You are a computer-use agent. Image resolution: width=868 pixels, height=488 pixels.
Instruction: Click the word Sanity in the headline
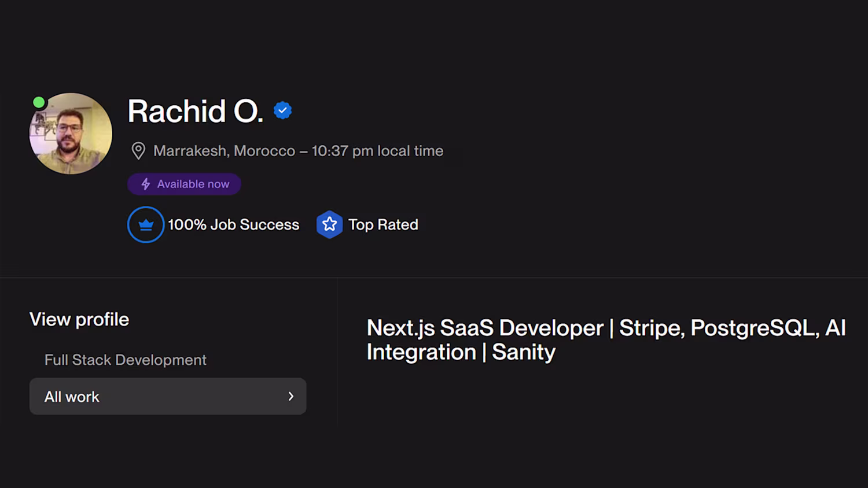524,352
